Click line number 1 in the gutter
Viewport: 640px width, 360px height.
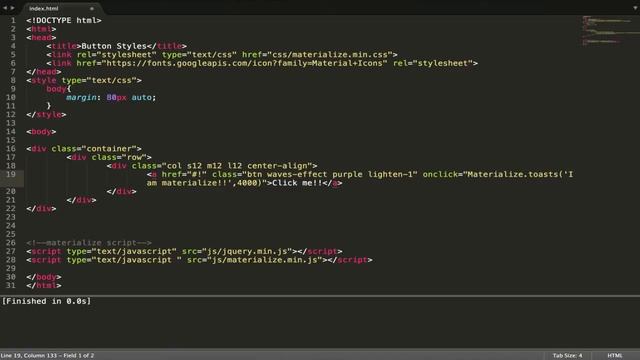click(x=13, y=20)
